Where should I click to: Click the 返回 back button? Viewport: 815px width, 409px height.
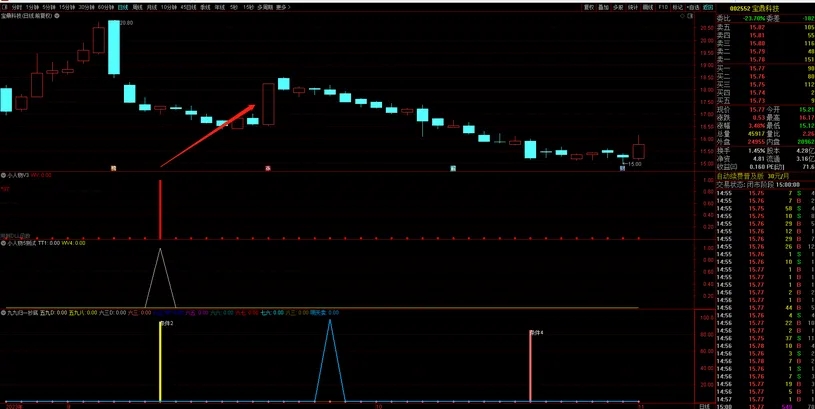click(x=708, y=6)
